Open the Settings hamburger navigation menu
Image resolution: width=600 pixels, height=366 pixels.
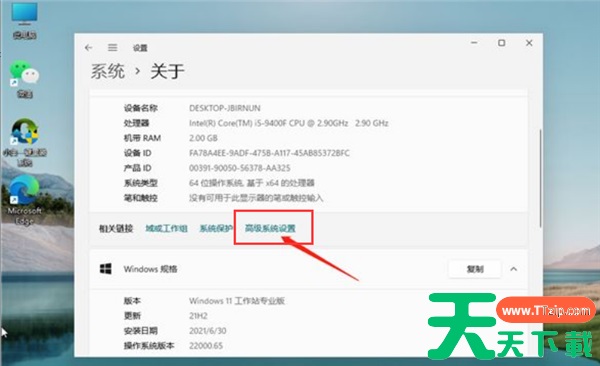112,47
